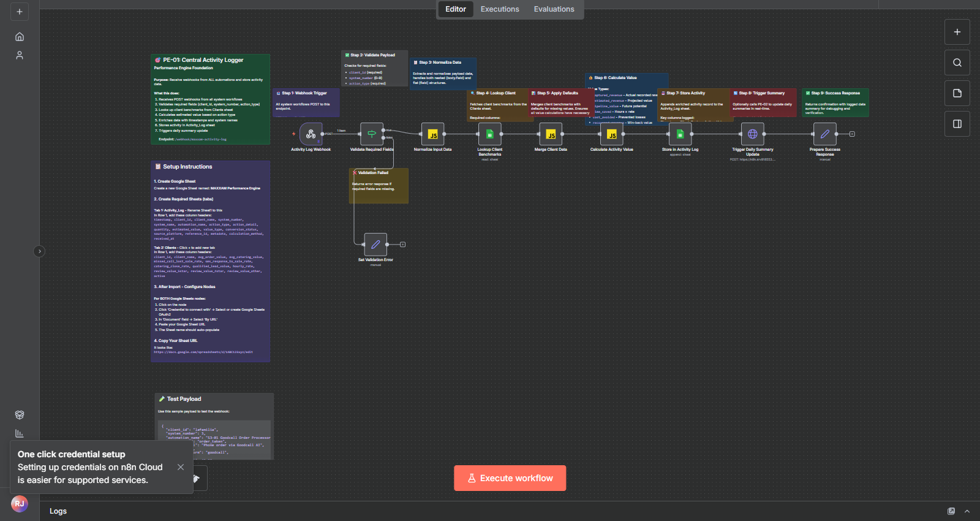
Task: Add node after Prepare Success Response
Action: (852, 134)
